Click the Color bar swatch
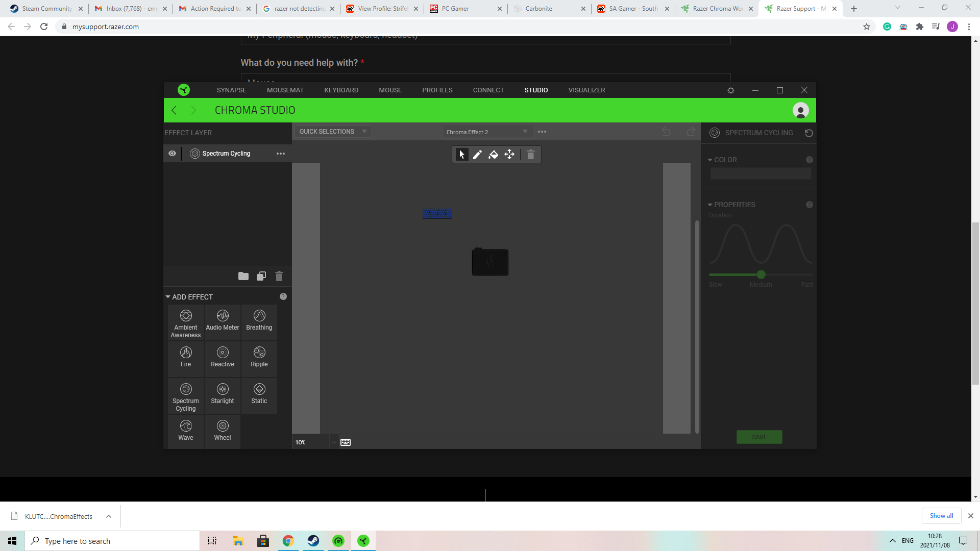This screenshot has height=551, width=980. (761, 174)
